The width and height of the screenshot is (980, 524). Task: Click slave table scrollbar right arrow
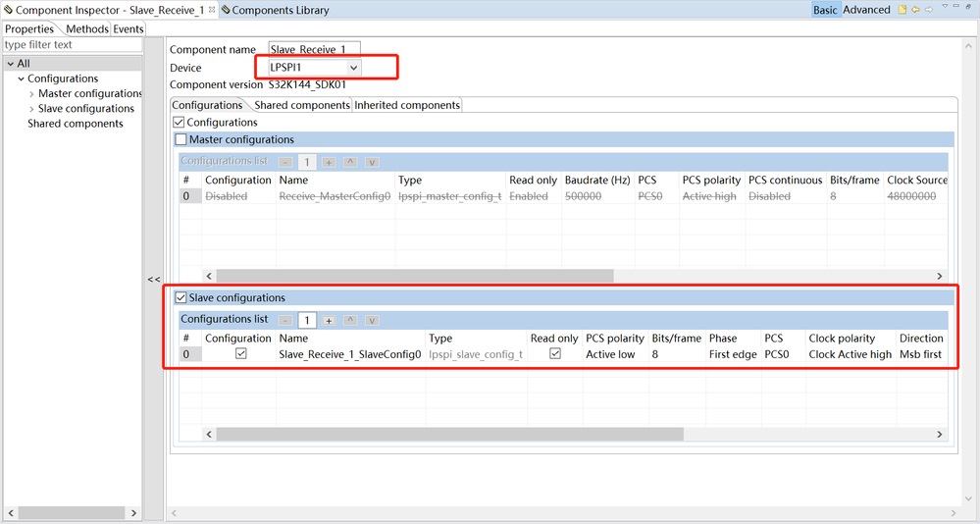940,434
